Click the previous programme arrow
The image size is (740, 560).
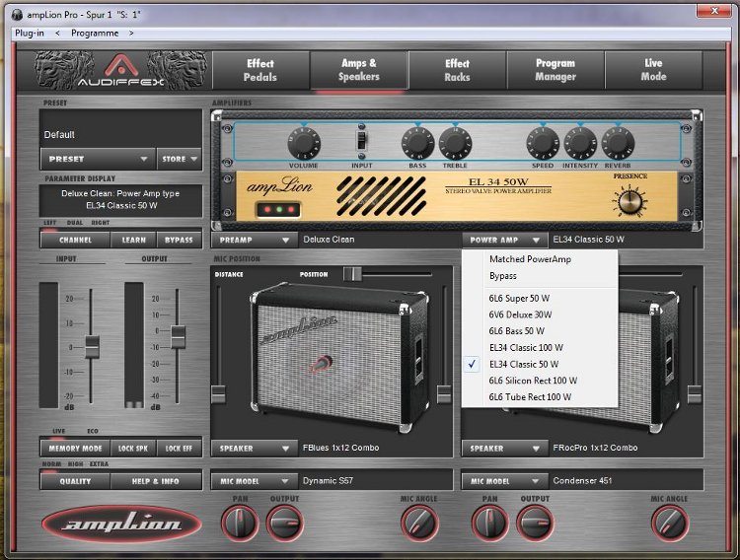[x=57, y=33]
